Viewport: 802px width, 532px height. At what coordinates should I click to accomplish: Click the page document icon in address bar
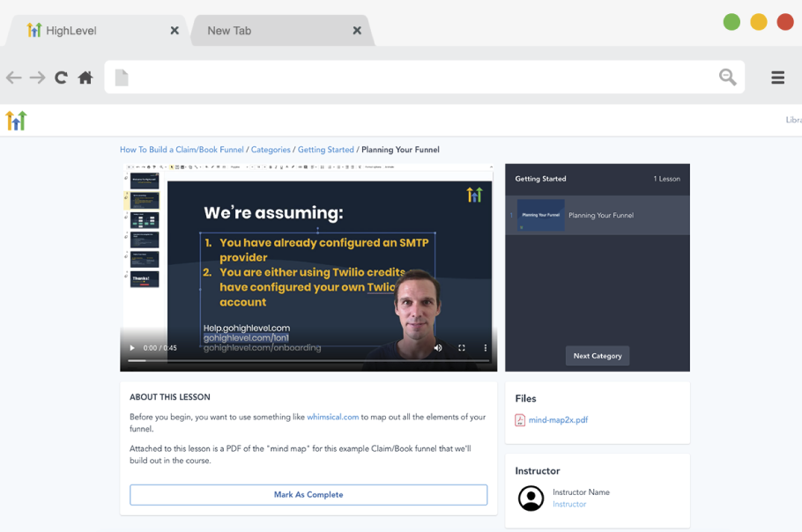tap(122, 78)
